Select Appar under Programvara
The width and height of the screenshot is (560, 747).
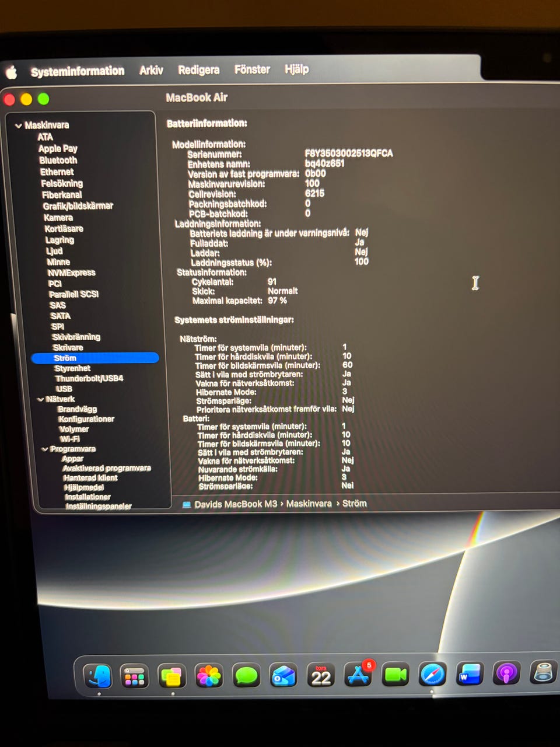pos(72,459)
